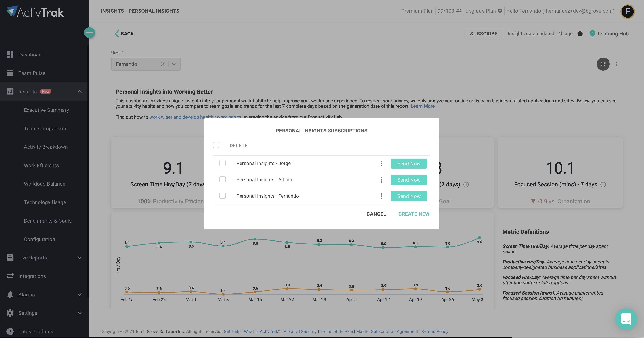This screenshot has width=644, height=338.
Task: Open the Terms of Service footer link
Action: pyautogui.click(x=336, y=331)
